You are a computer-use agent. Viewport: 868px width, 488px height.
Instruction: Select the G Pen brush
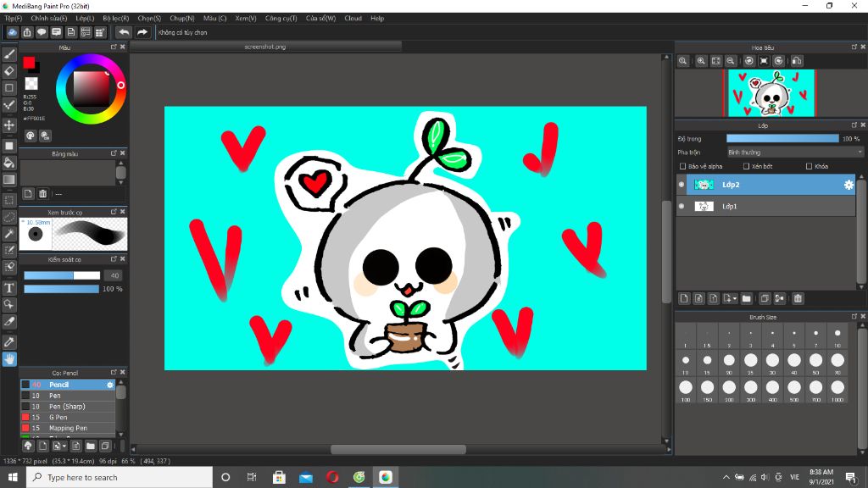click(x=68, y=417)
